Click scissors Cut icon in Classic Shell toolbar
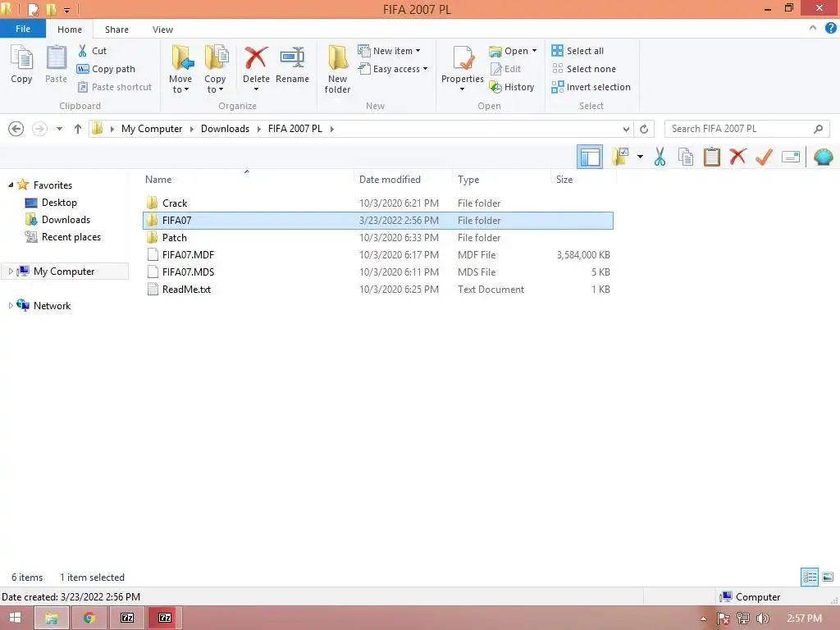Image resolution: width=840 pixels, height=630 pixels. click(660, 157)
